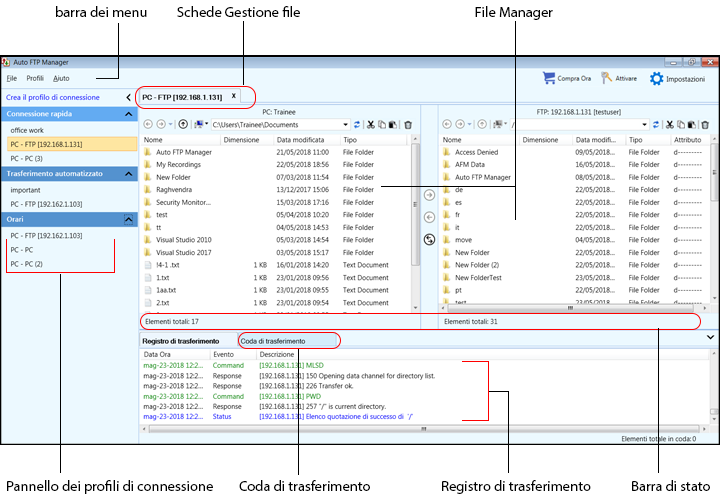Go up one folder in local pane

pos(183,125)
